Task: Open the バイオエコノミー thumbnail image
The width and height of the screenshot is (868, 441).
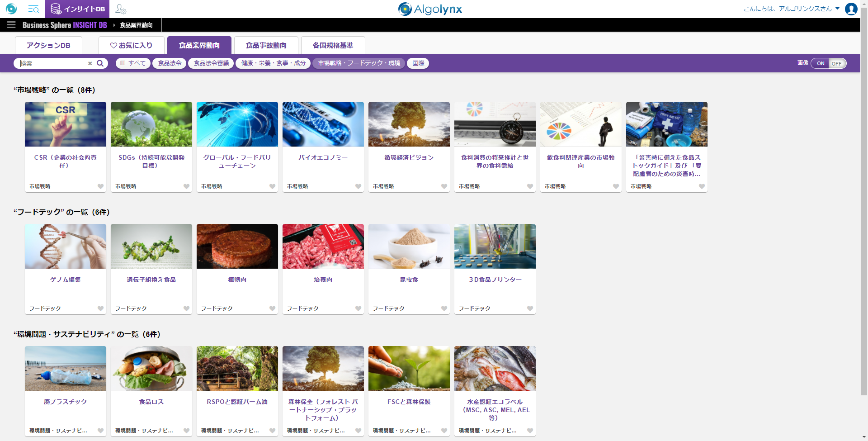Action: 323,124
